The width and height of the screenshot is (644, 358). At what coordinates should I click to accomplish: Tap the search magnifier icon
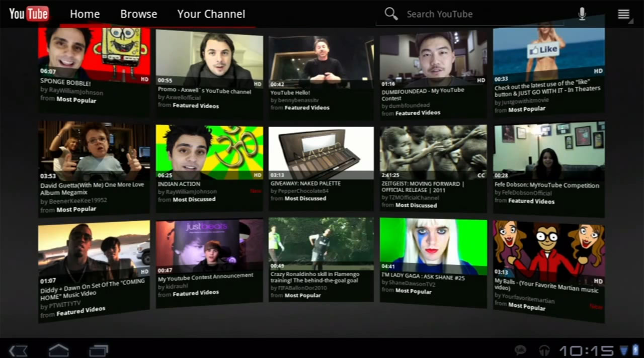[x=391, y=14]
